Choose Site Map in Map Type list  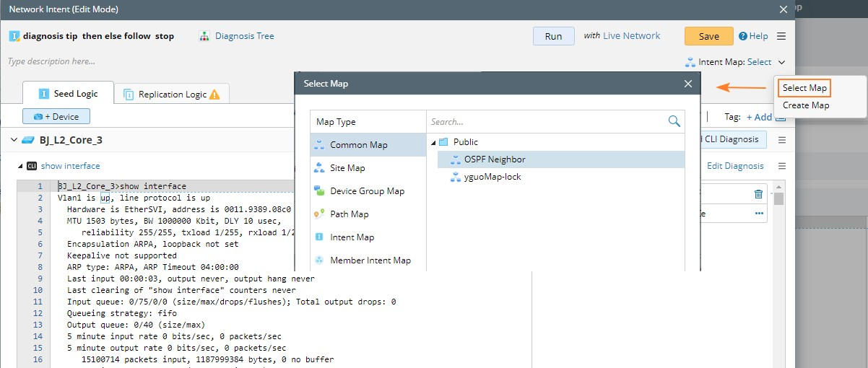347,168
